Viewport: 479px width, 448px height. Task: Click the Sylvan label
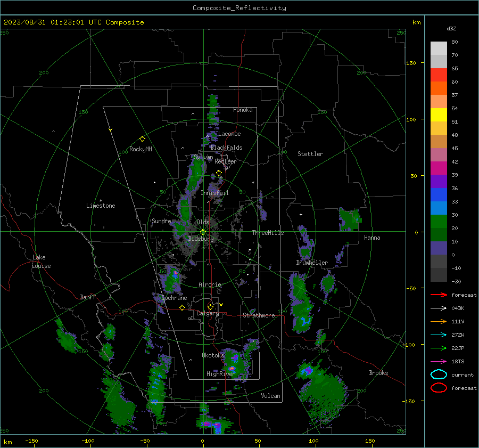pyautogui.click(x=203, y=158)
